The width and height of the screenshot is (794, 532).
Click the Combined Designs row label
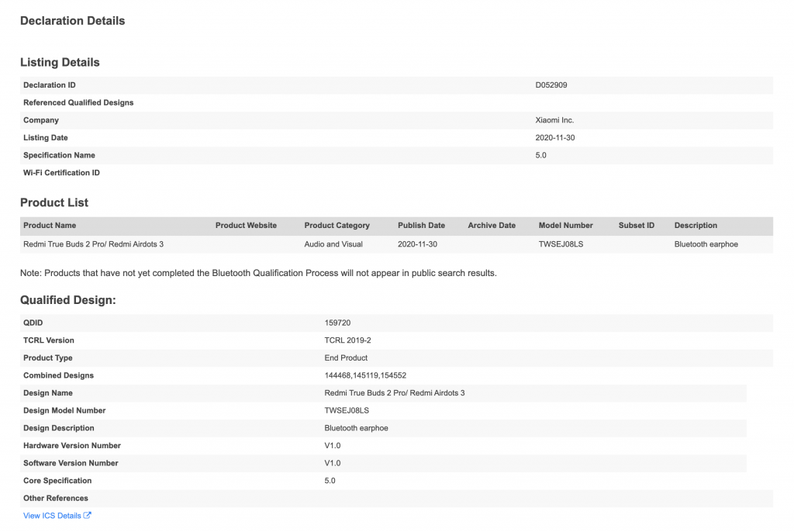(x=58, y=375)
